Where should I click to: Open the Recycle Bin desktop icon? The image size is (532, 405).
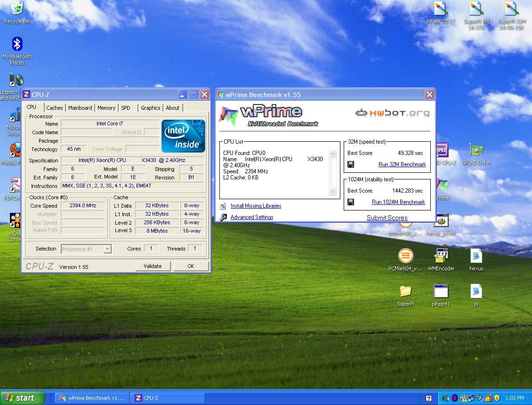(16, 13)
